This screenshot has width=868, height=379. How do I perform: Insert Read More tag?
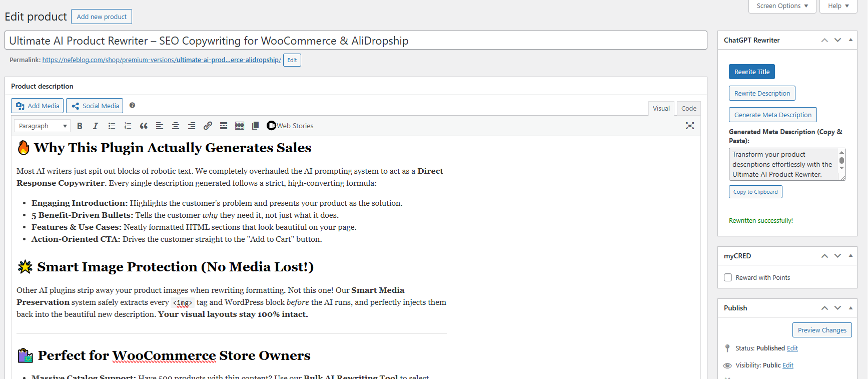click(x=224, y=126)
